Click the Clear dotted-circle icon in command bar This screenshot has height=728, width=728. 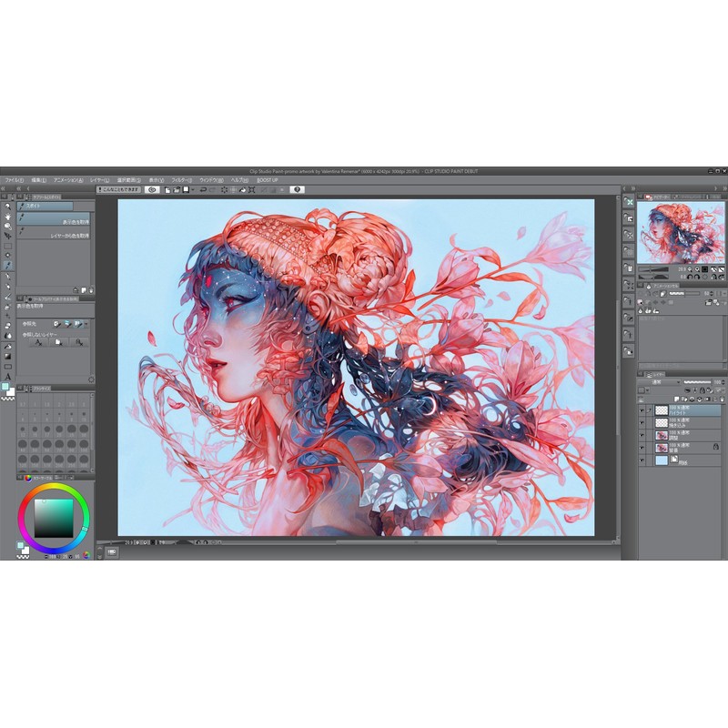click(x=224, y=189)
